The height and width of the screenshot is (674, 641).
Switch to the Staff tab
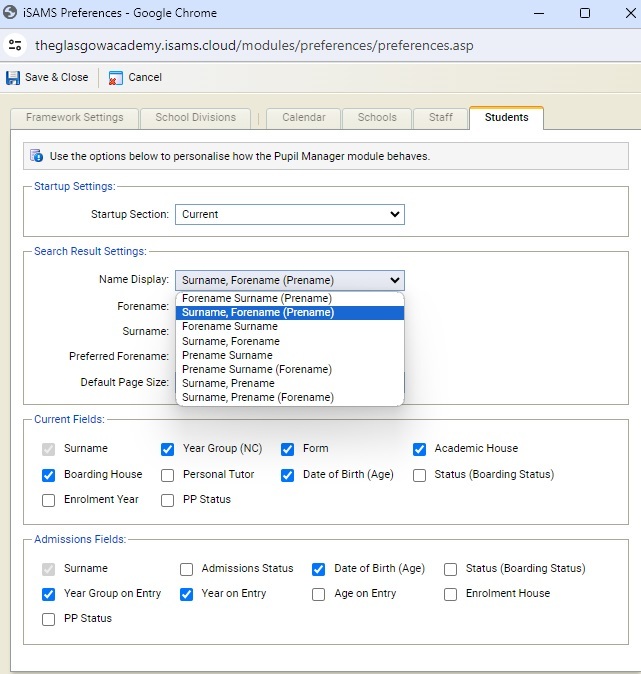440,117
